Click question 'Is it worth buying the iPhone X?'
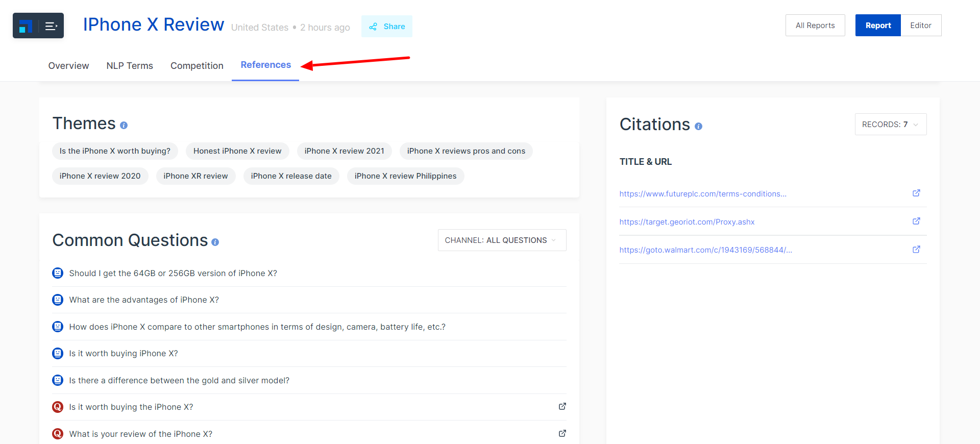 point(131,407)
